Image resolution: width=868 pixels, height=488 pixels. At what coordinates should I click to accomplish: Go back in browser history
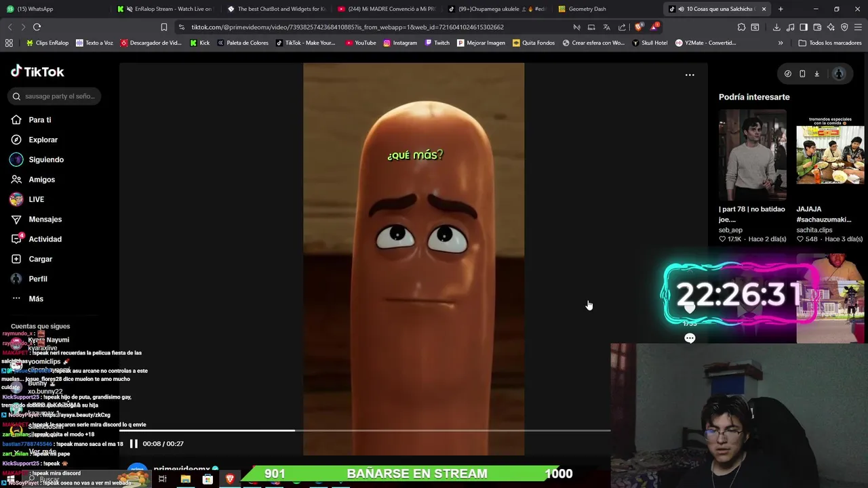click(9, 27)
